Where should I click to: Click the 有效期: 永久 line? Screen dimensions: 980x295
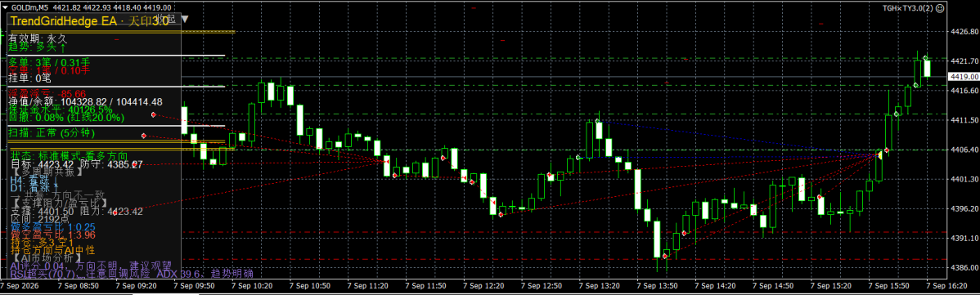37,38
